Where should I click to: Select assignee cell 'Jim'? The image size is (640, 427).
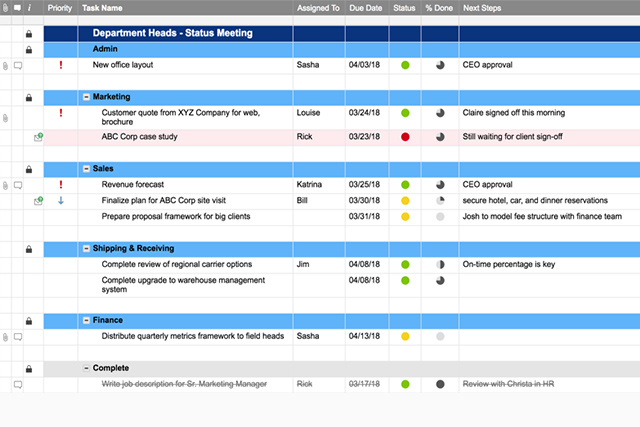[319, 265]
